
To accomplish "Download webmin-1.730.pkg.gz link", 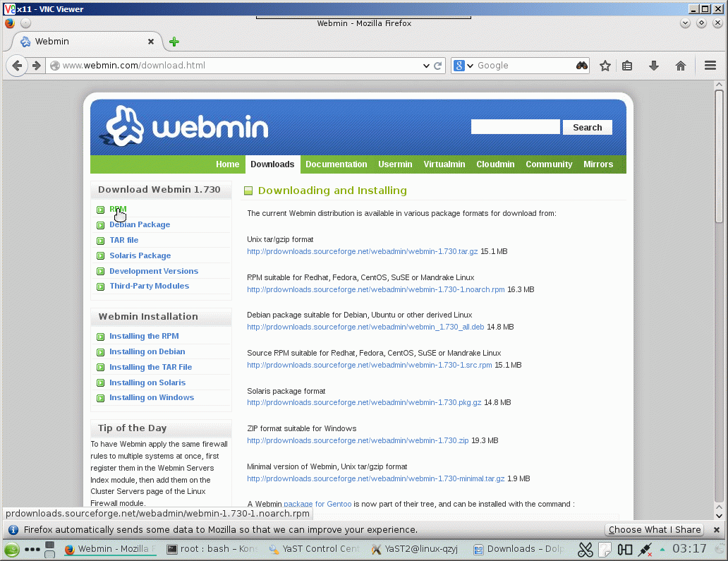I will (364, 402).
